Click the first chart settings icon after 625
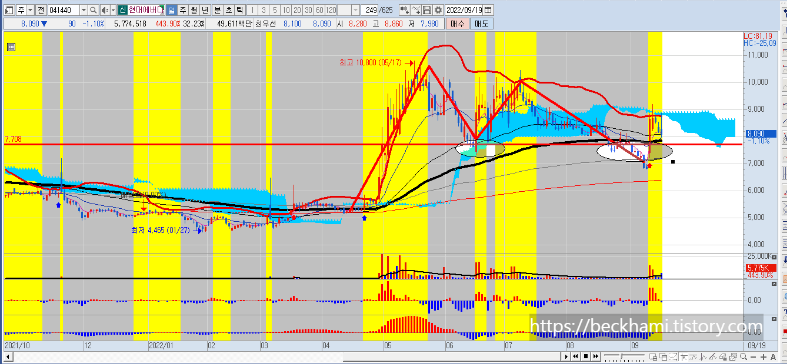 [406, 10]
